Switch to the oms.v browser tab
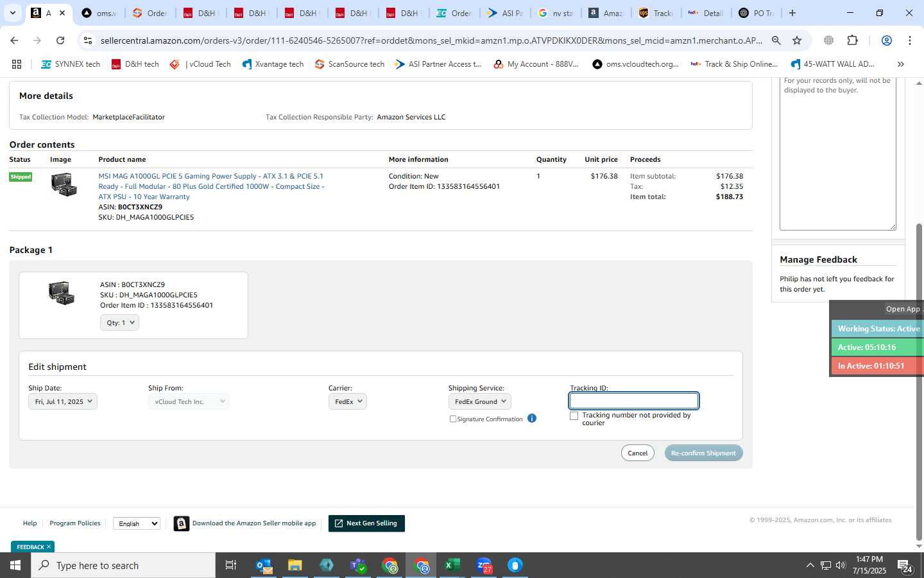924x578 pixels. pyautogui.click(x=100, y=13)
